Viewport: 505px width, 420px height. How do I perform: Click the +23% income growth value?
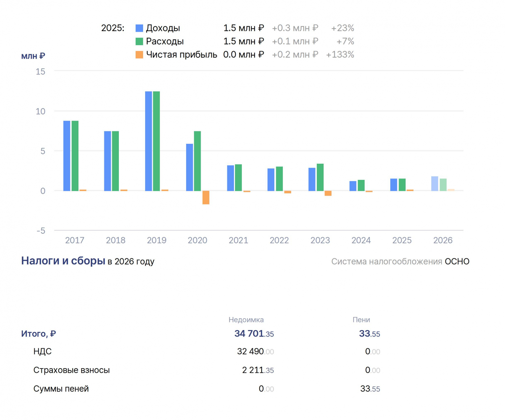click(342, 28)
